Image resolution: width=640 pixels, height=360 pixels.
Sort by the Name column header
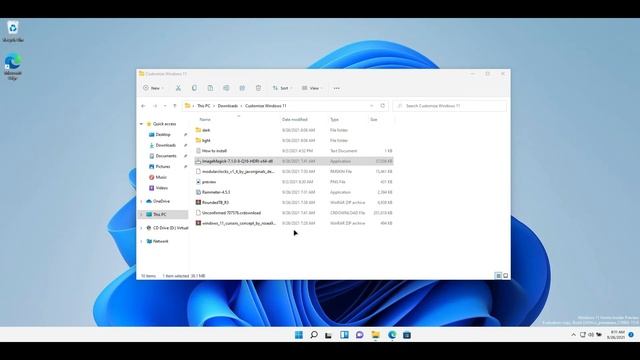(x=205, y=120)
